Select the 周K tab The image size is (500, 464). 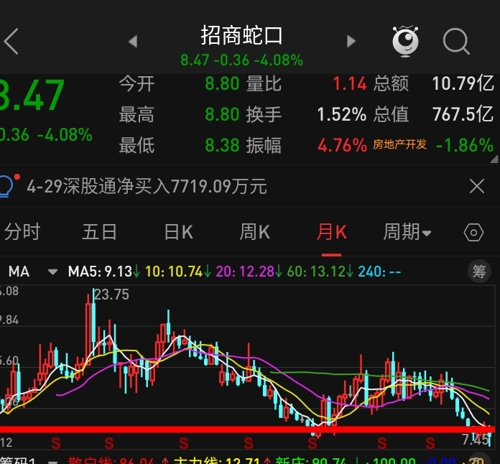255,232
